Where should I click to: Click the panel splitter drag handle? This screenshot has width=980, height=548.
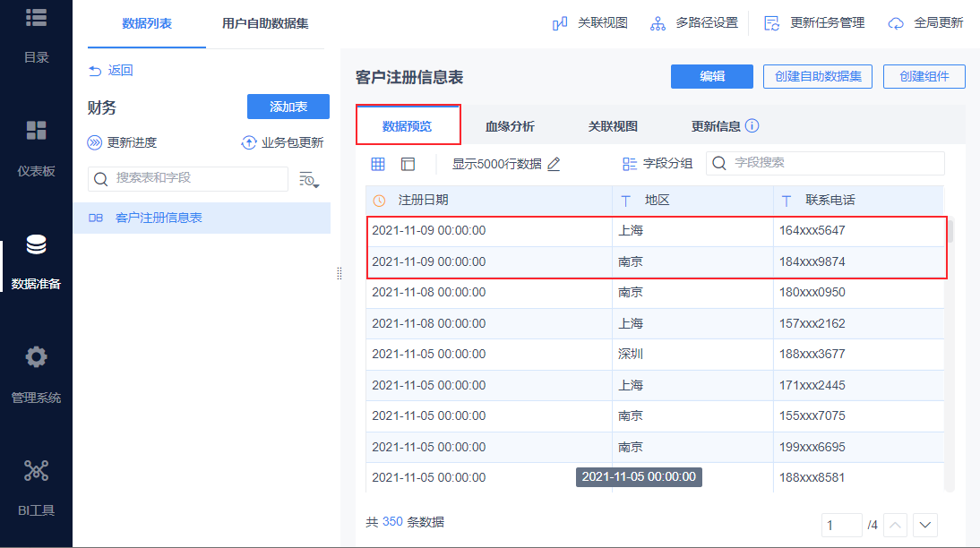[340, 274]
